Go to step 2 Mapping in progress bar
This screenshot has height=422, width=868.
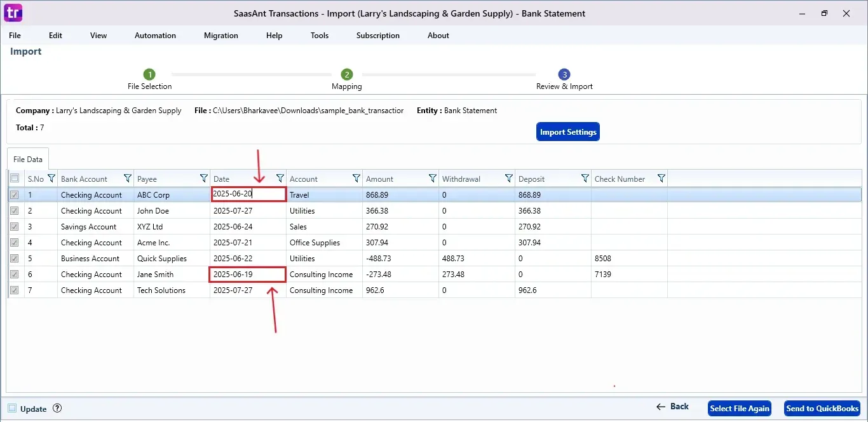[x=346, y=75]
